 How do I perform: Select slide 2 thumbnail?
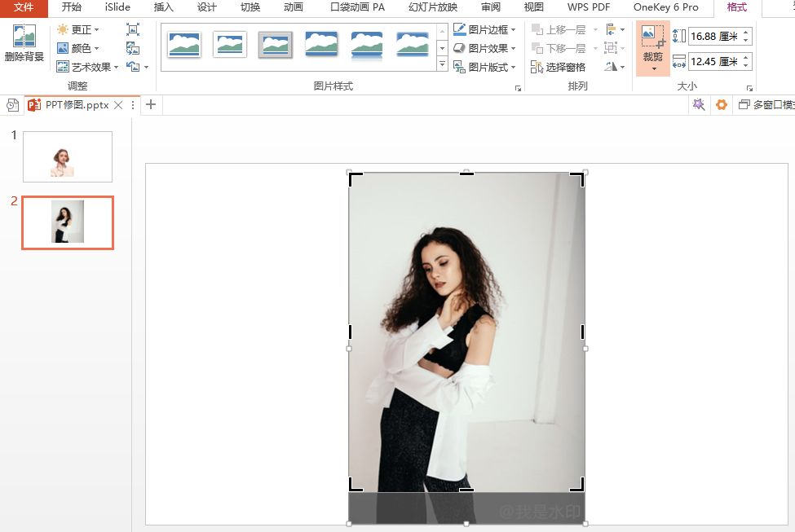point(68,222)
